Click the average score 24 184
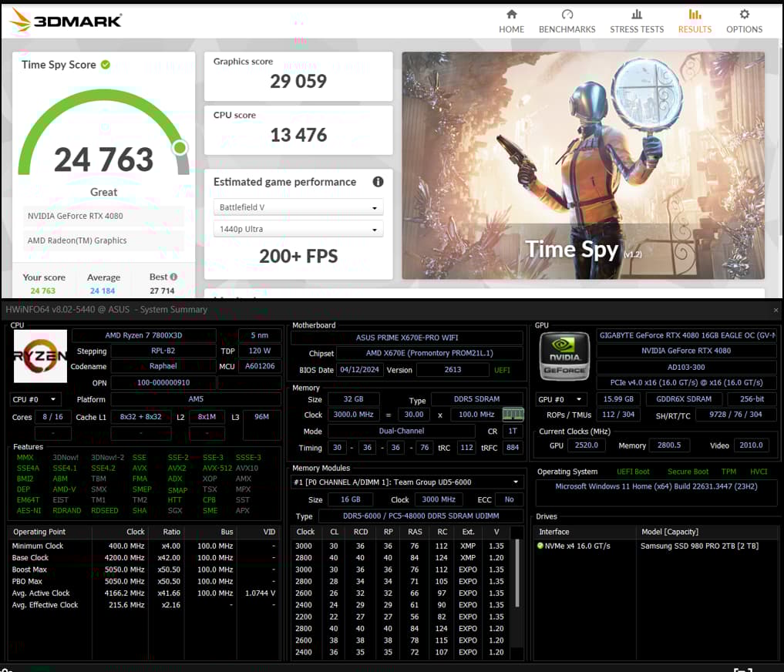This screenshot has width=784, height=672. 103,291
